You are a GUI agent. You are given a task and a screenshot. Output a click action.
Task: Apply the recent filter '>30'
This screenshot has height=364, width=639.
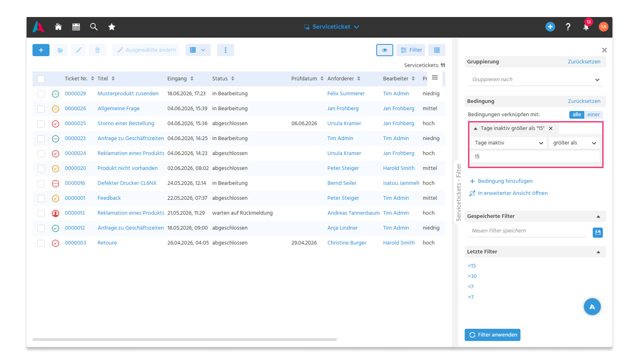click(x=472, y=276)
